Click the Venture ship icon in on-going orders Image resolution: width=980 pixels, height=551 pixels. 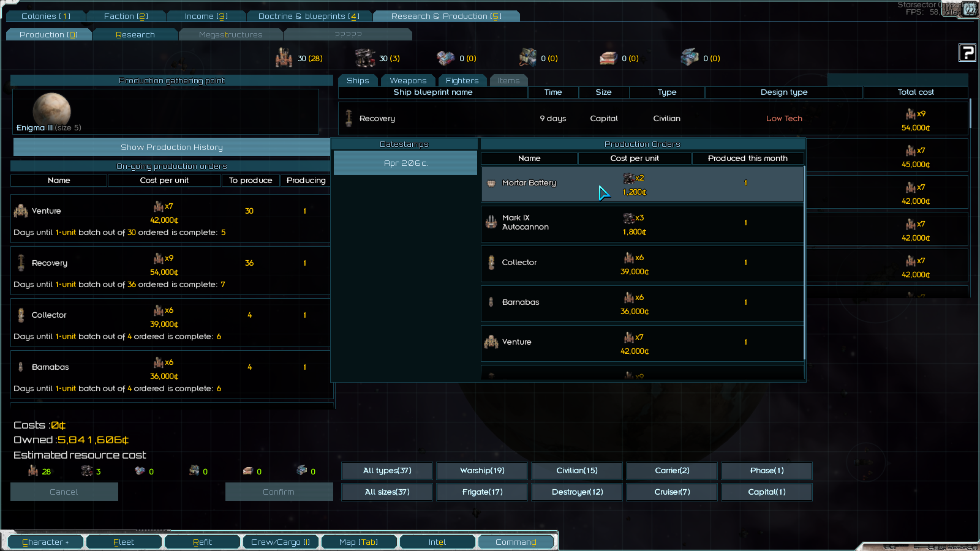[21, 211]
